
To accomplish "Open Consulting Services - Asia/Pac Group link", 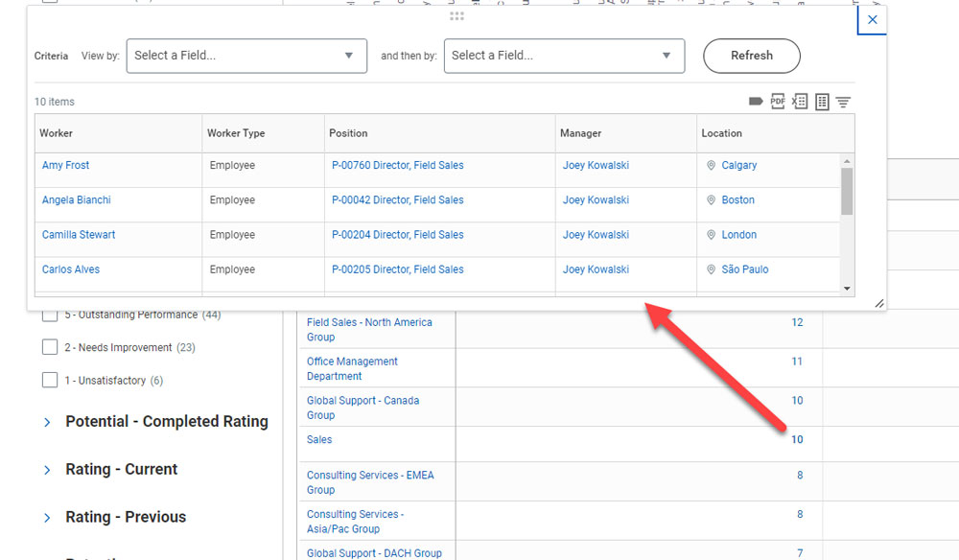I will click(356, 522).
